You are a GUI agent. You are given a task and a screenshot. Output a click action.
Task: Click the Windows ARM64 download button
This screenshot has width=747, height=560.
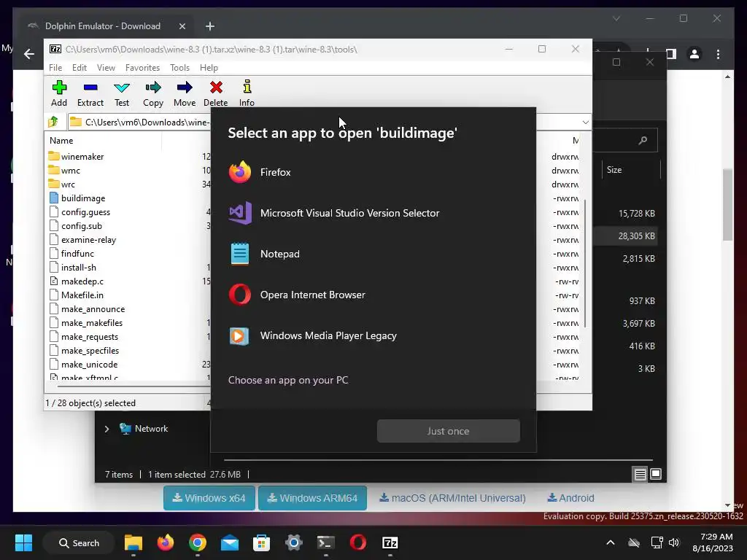coord(312,498)
